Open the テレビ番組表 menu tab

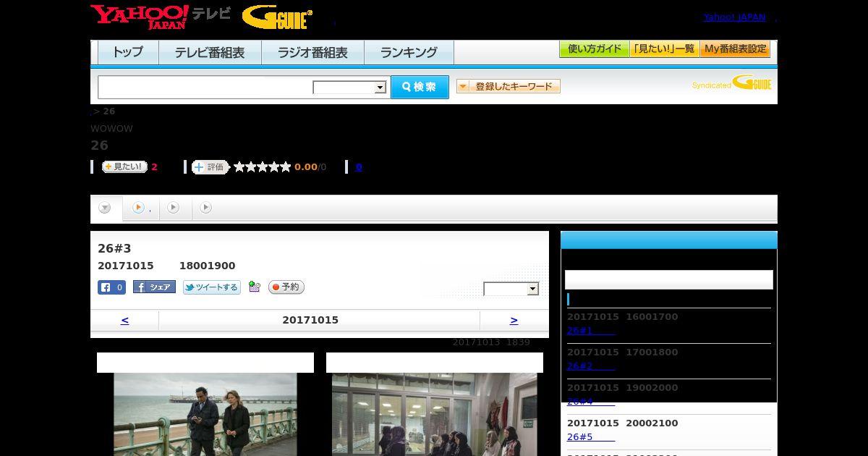click(210, 52)
